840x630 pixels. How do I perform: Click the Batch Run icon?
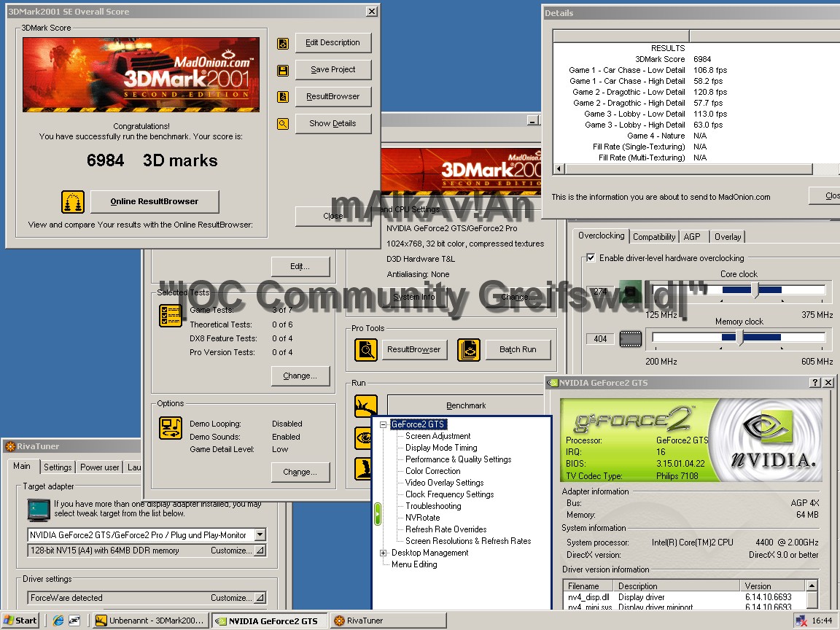tap(469, 350)
